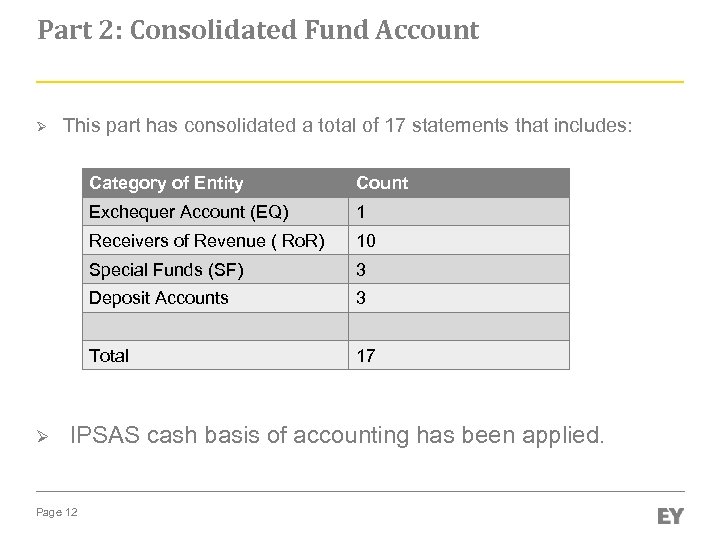Select the slide title "Part 2: Consolidated Fund Account"
The height and width of the screenshot is (540, 720).
[258, 31]
